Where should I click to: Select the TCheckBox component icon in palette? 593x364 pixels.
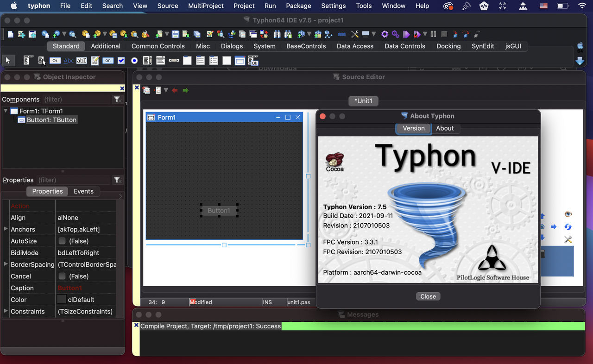click(121, 60)
